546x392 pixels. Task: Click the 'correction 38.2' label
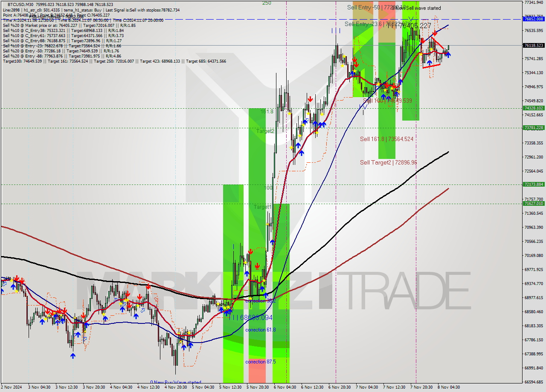coord(261,301)
